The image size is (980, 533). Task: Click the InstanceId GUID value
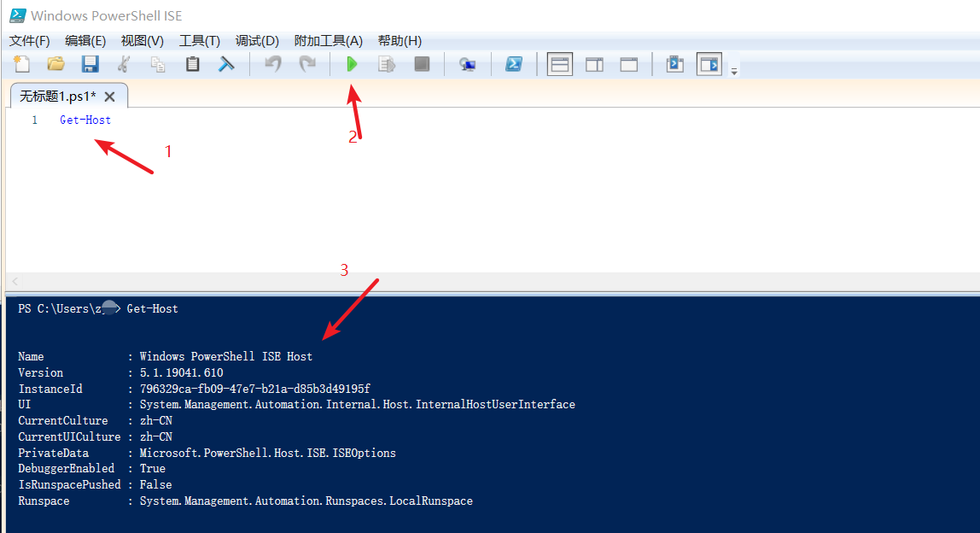click(255, 389)
